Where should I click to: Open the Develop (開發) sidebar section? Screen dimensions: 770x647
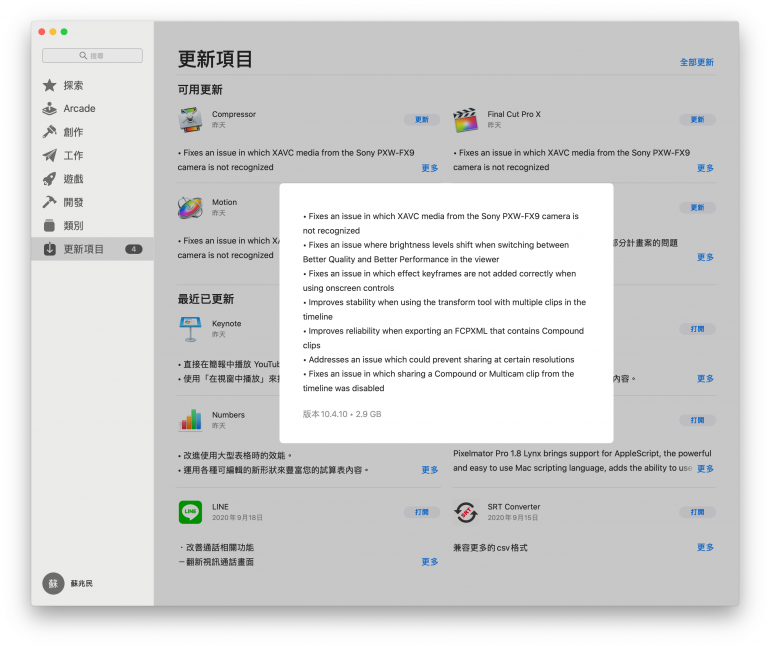point(92,202)
